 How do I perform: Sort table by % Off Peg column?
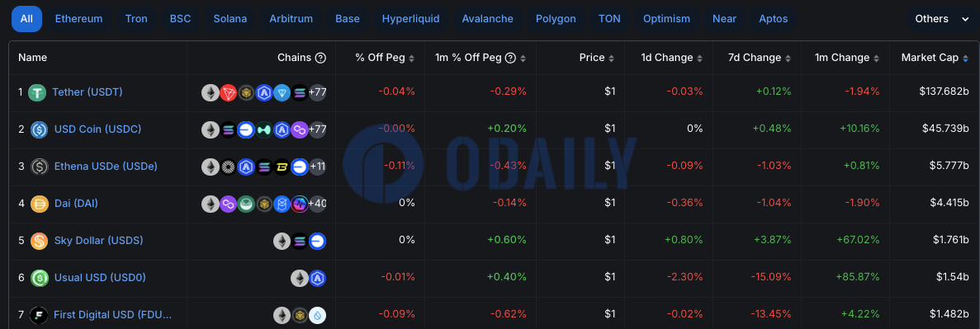pyautogui.click(x=385, y=58)
